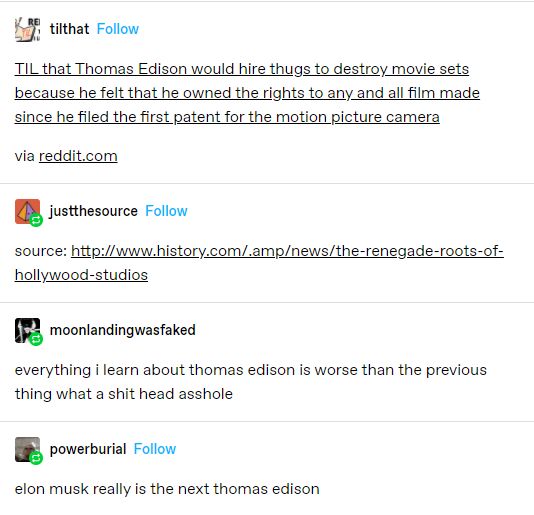Open the tilthat username link

click(69, 29)
